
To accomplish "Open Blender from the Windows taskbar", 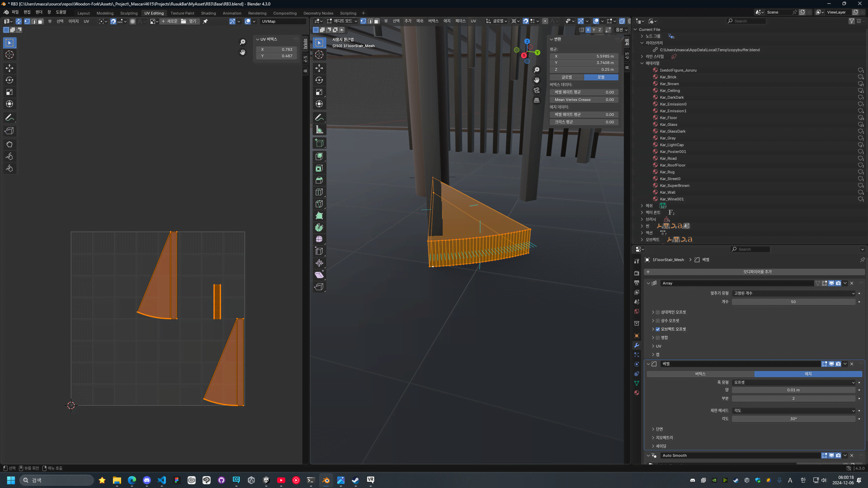I will coord(326,480).
